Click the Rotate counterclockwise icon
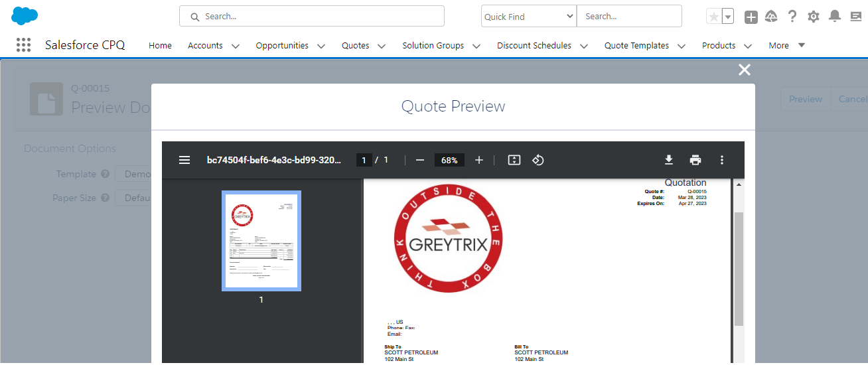The width and height of the screenshot is (868, 365). (x=538, y=160)
